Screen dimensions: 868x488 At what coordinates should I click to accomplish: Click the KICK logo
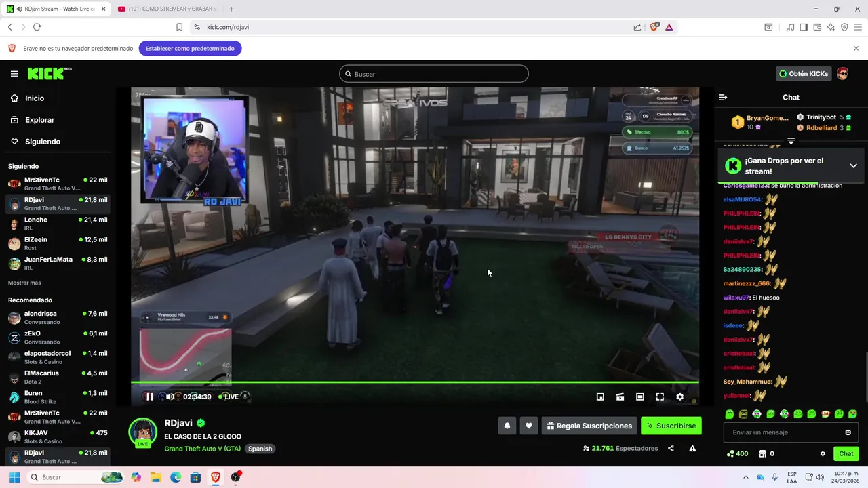coord(50,73)
